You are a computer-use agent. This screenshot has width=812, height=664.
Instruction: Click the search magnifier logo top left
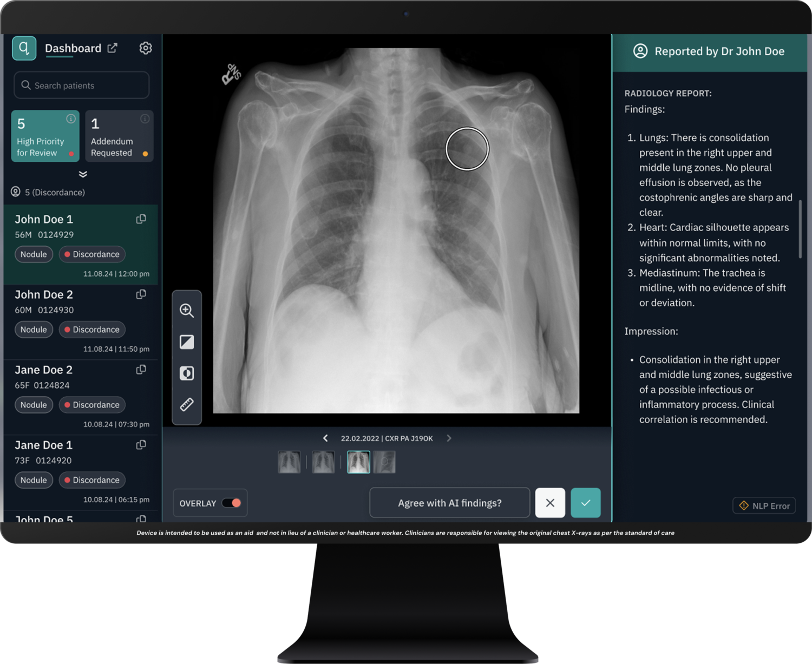(24, 48)
